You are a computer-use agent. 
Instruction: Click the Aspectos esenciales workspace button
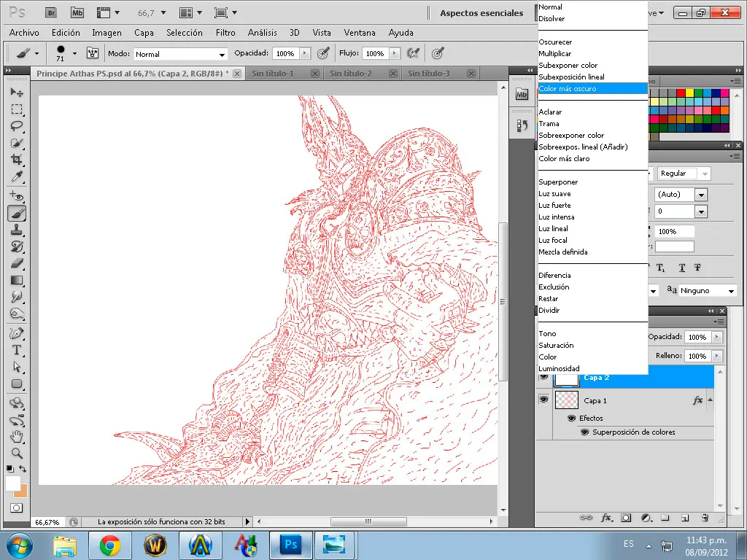point(481,13)
